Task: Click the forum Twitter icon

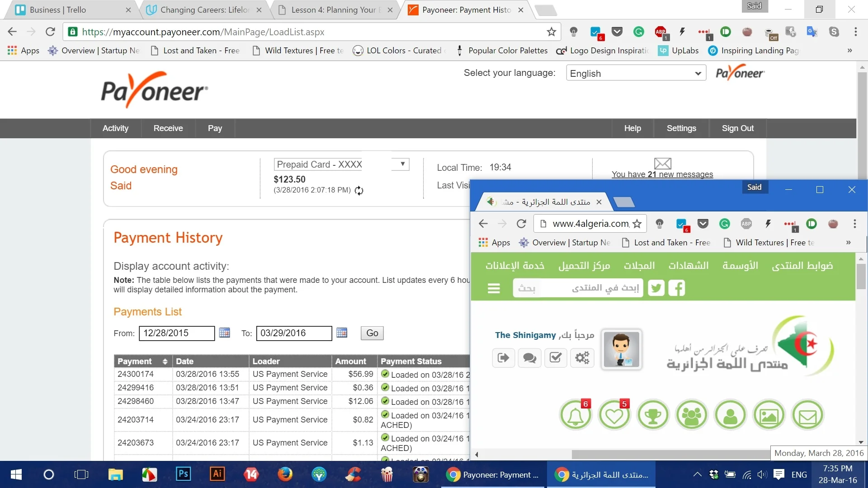Action: (656, 288)
